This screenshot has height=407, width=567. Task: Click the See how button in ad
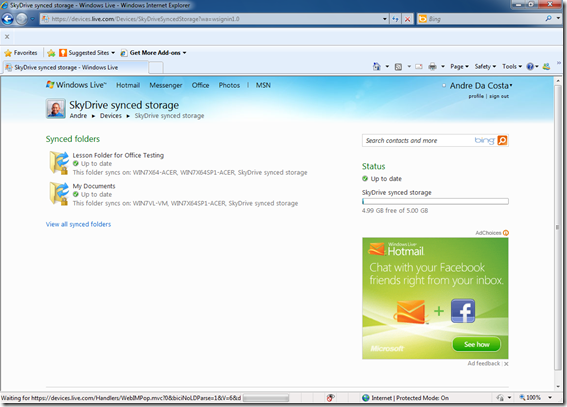477,344
